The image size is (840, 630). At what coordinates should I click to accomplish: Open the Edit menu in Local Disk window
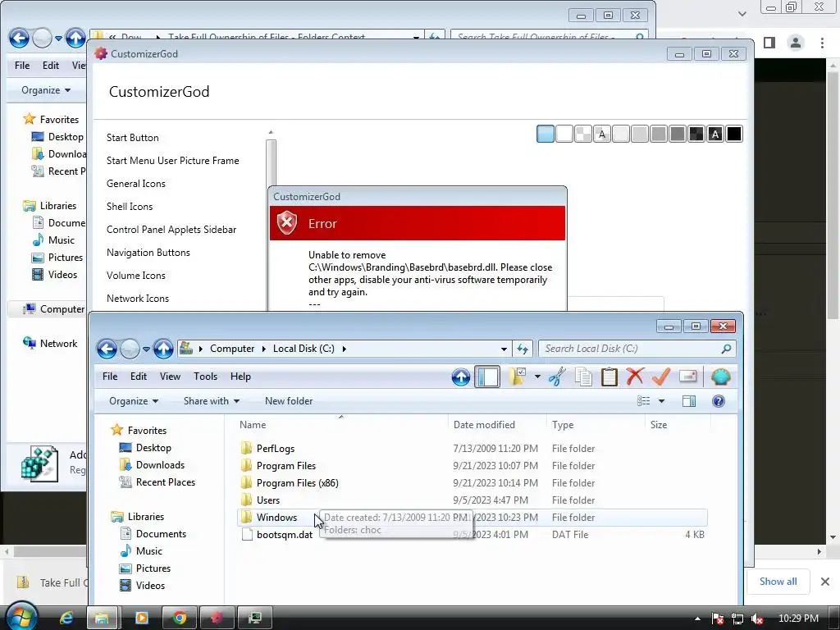coord(138,377)
